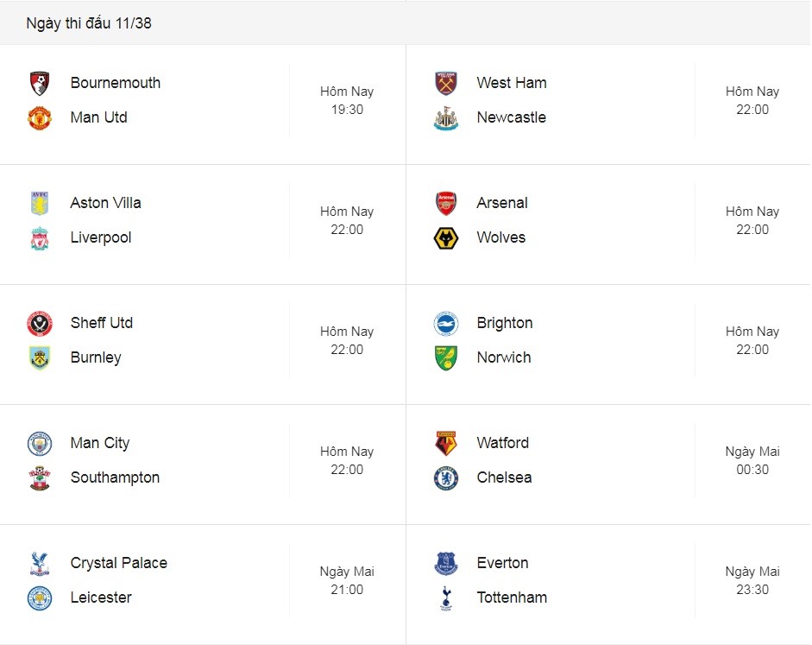Screen dimensions: 812x645
Task: Open the Liverpool team name link
Action: pos(100,237)
